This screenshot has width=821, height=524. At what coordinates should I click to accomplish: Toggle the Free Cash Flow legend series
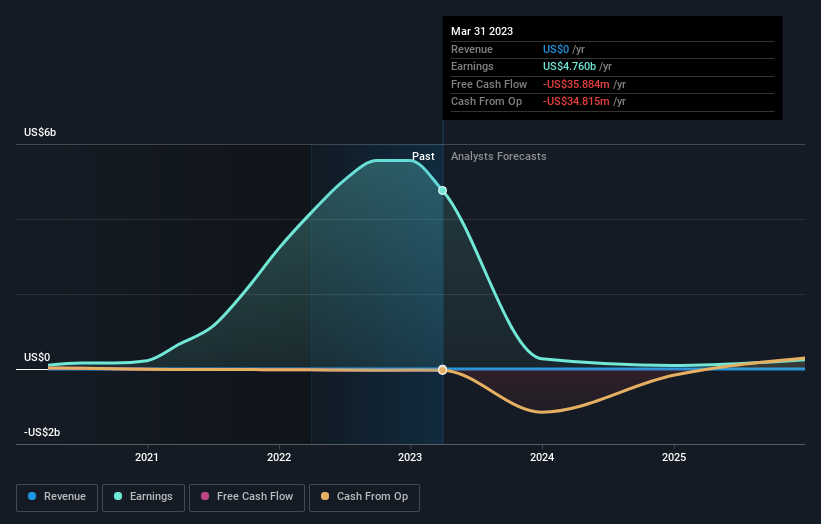coord(247,497)
